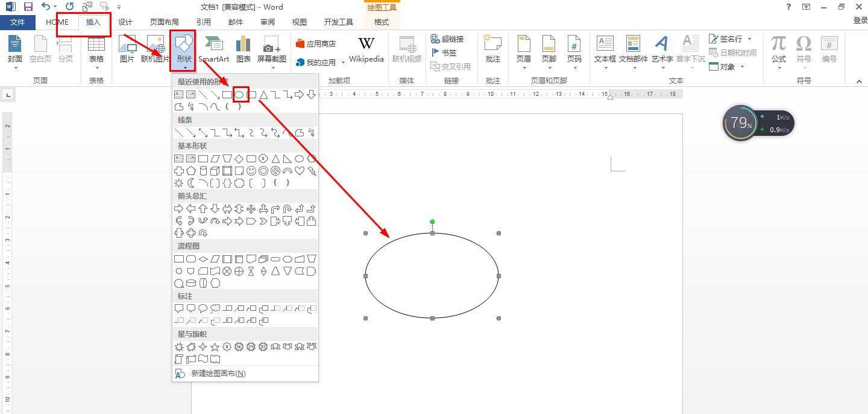Open the 页码 page number dropdown
Viewport: 868px width, 414px height.
tap(574, 51)
